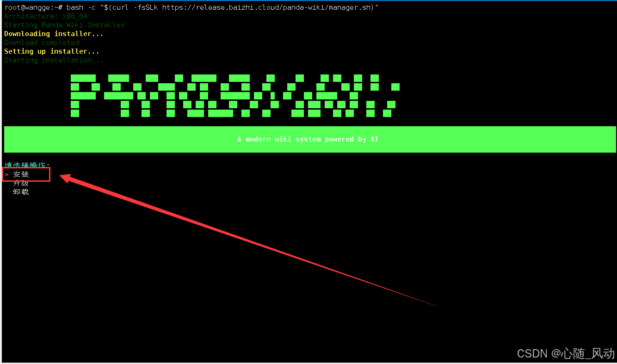Click the 请选择操作 prompt text
Image resolution: width=617 pixels, height=364 pixels.
(x=27, y=165)
